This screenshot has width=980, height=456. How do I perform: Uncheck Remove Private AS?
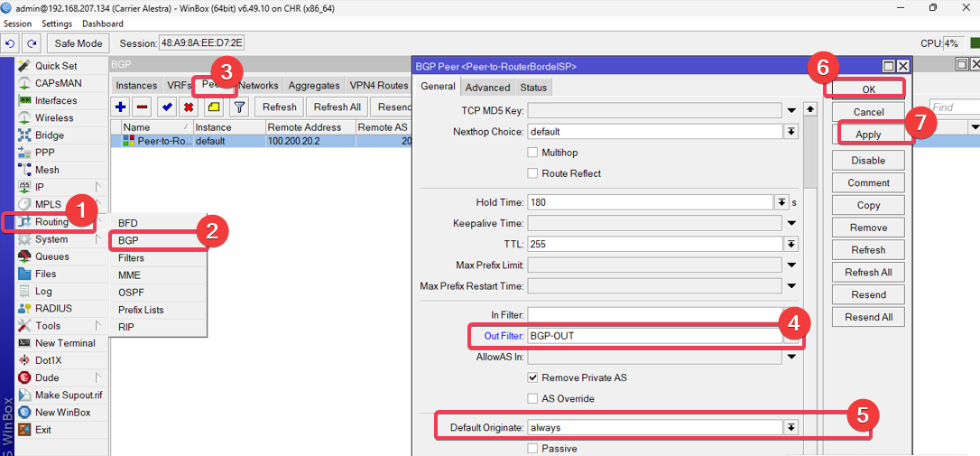(x=533, y=377)
